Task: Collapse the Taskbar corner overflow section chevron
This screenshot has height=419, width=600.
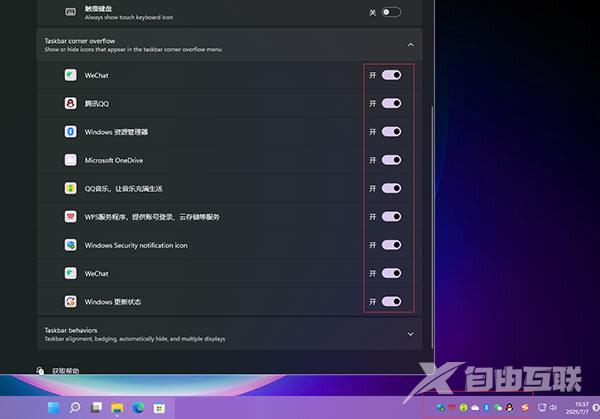Action: pos(410,45)
